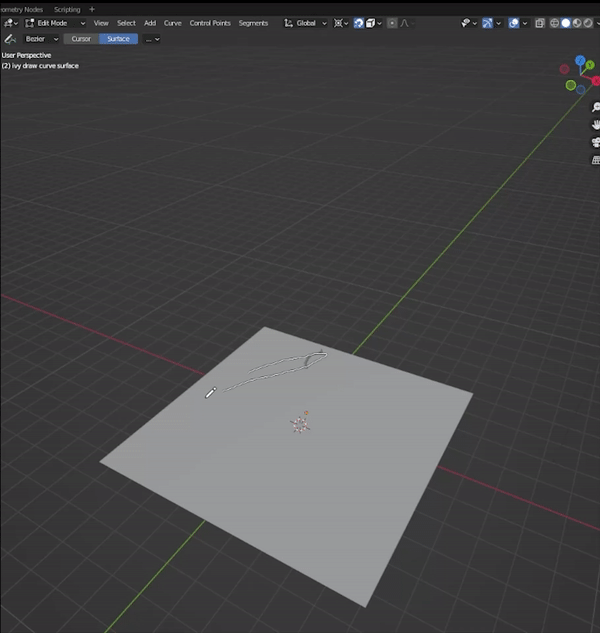This screenshot has width=600, height=633.
Task: Switch to the Scripting workspace tab
Action: pos(67,9)
